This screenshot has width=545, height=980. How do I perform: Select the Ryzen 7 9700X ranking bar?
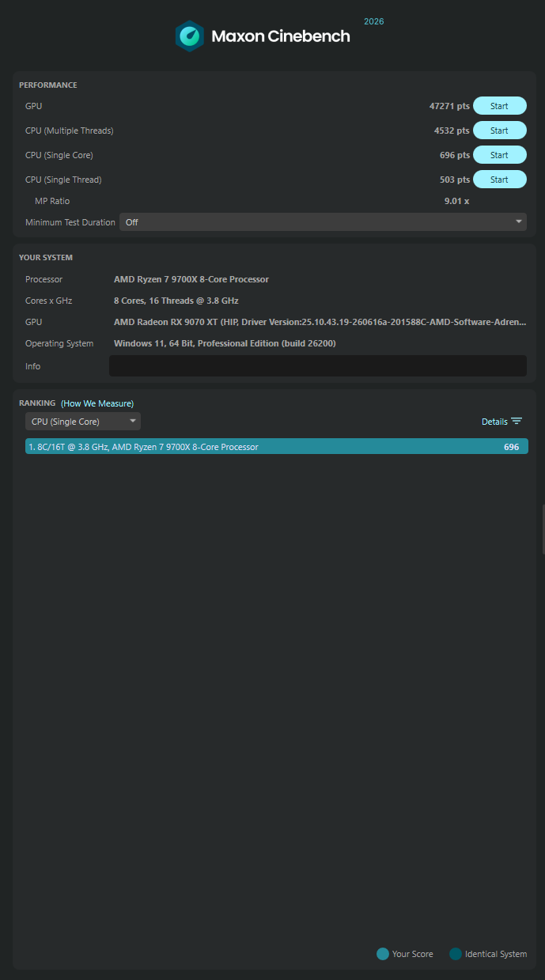277,447
